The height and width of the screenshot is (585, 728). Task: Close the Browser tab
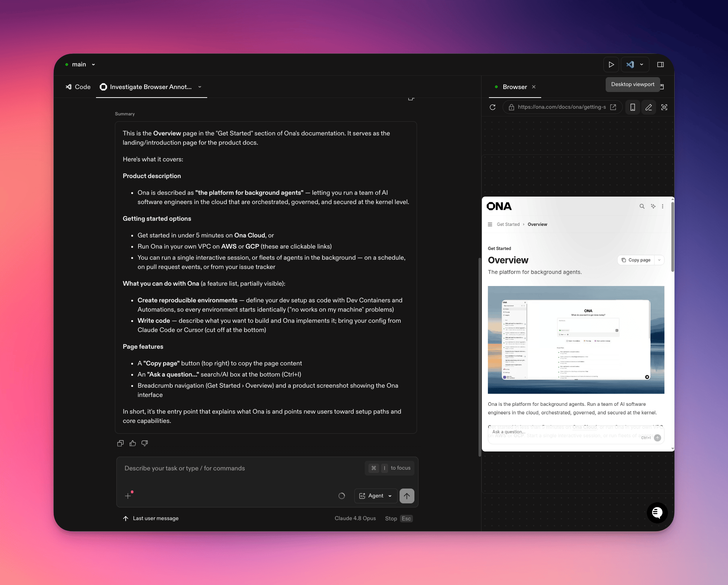(534, 87)
